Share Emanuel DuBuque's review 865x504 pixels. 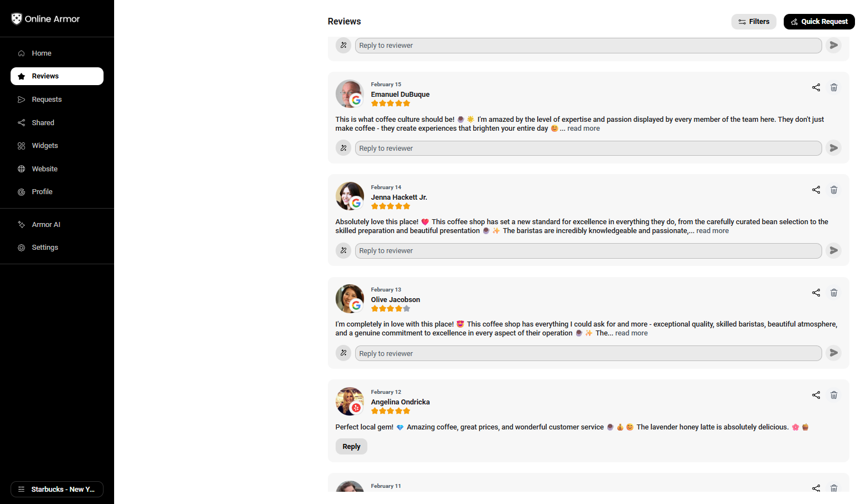click(x=816, y=87)
